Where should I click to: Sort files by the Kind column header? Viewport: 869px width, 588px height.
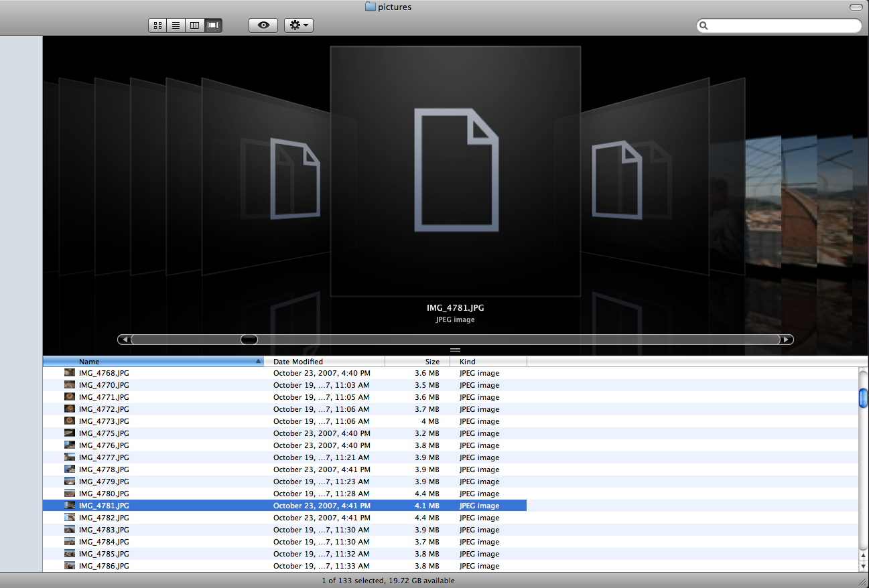tap(488, 362)
